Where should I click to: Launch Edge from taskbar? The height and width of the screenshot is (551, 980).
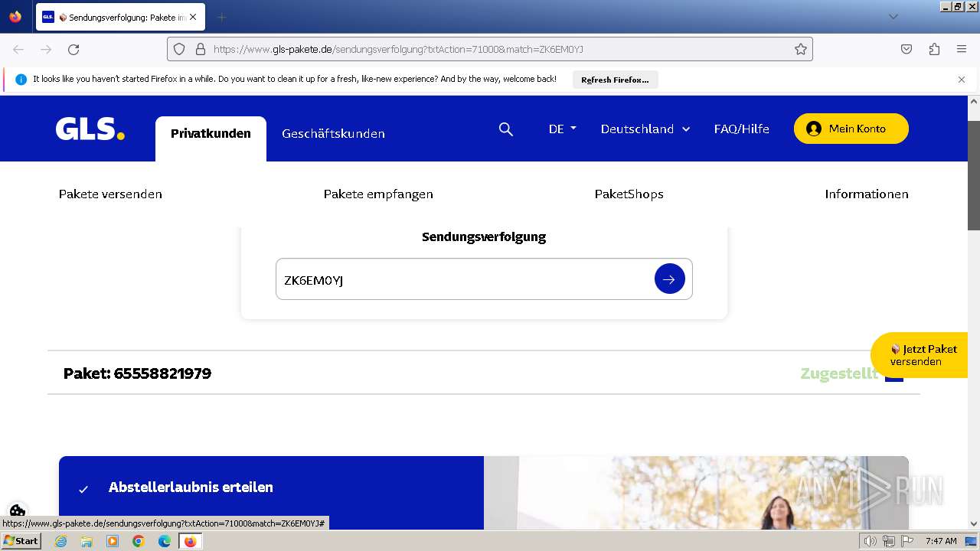click(165, 541)
